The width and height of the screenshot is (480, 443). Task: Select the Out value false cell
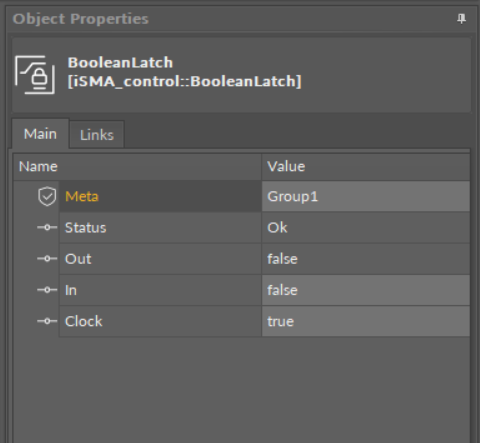click(x=366, y=259)
